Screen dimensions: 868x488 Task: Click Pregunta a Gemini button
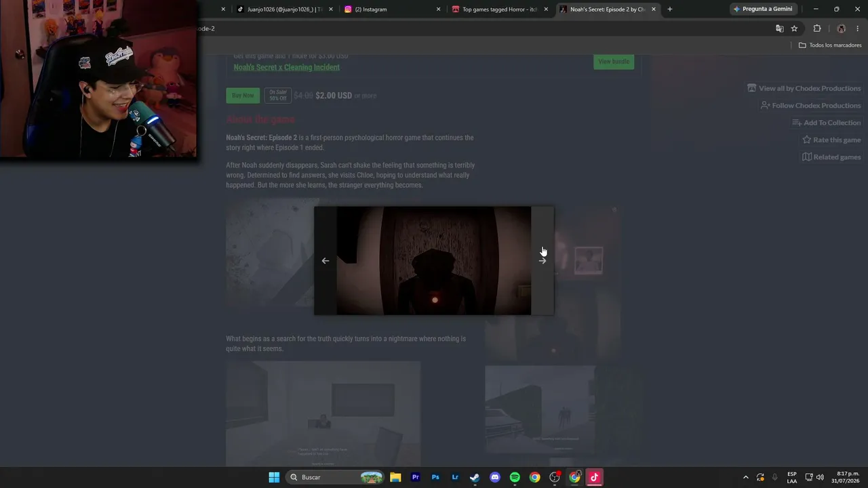coord(763,9)
